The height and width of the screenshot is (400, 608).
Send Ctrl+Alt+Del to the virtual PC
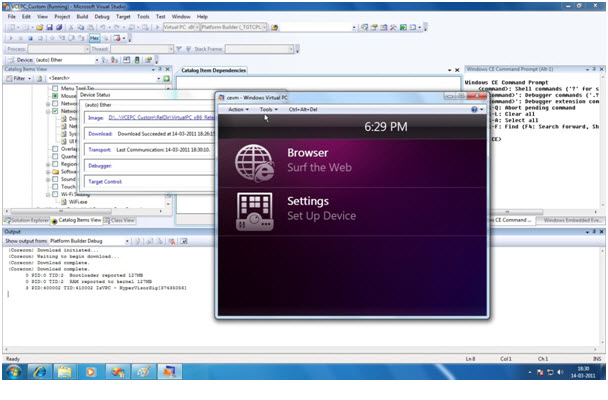(x=303, y=110)
